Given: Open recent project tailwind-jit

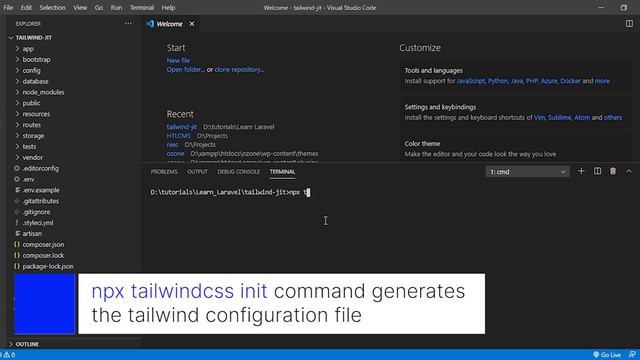Looking at the screenshot, I should [x=182, y=127].
